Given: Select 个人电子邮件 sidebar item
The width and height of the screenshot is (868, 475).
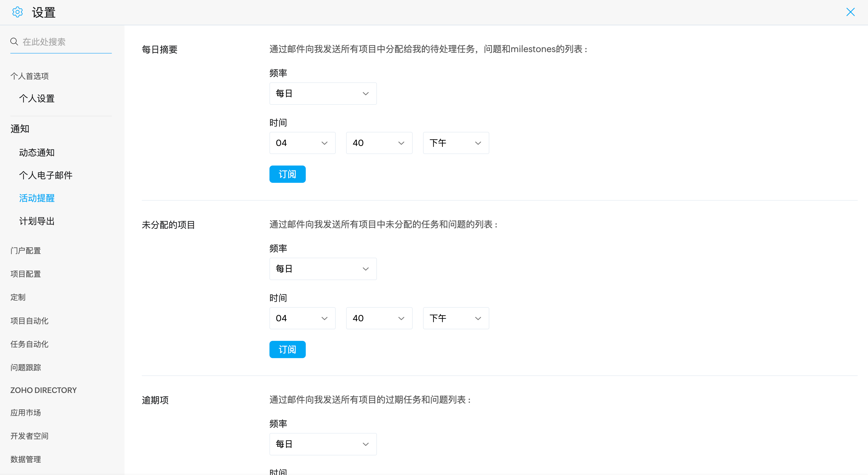Looking at the screenshot, I should tap(46, 175).
